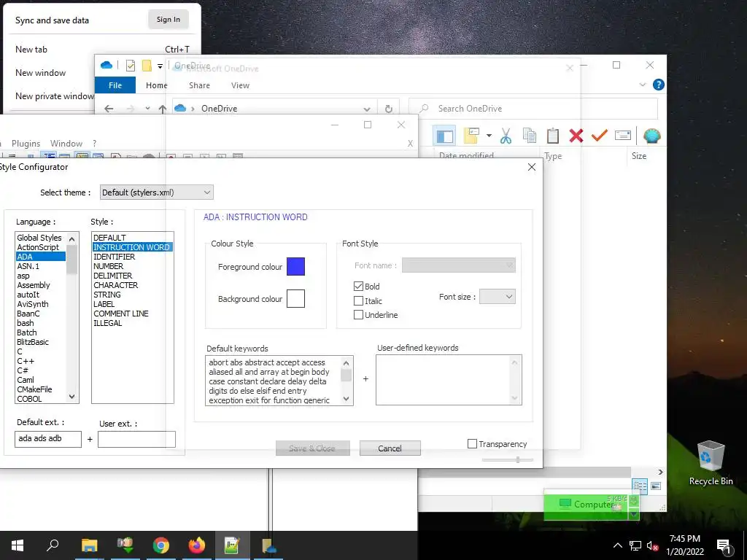This screenshot has height=560, width=747.
Task: Open the Window menu in Notepad++
Action: point(66,144)
